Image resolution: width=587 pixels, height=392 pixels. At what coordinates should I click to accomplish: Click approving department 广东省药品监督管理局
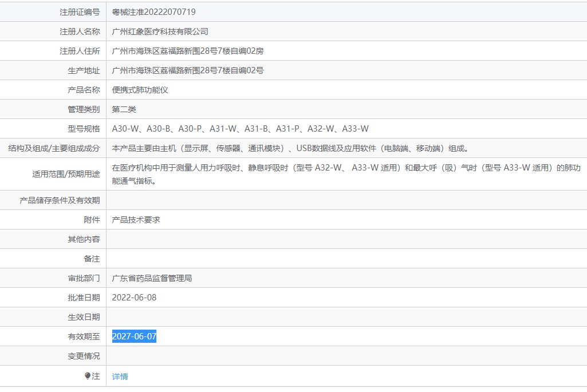pyautogui.click(x=152, y=278)
